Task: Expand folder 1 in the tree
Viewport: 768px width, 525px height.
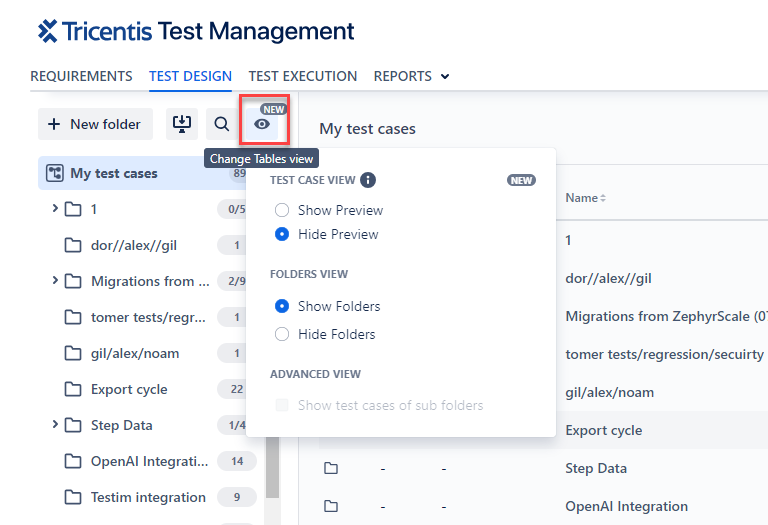Action: pos(55,209)
